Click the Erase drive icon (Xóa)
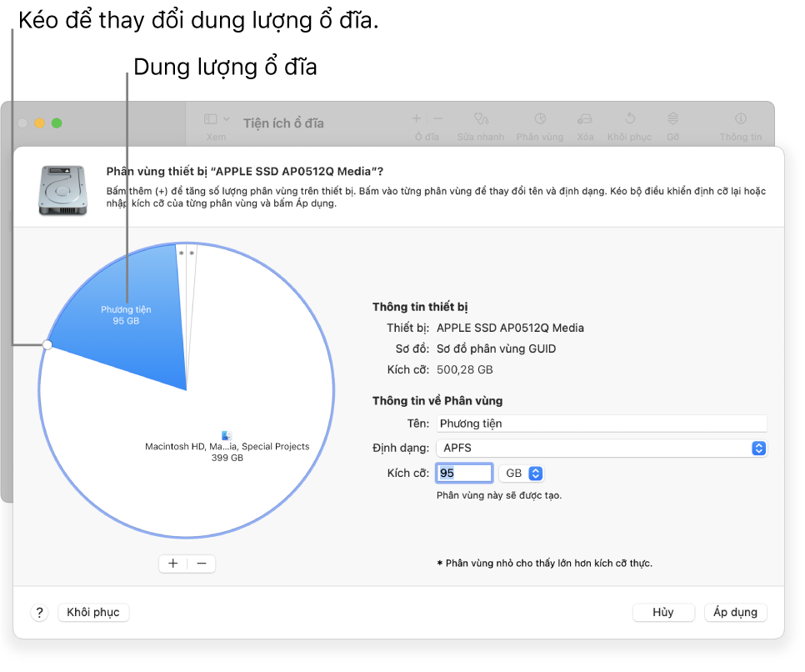The width and height of the screenshot is (805, 672). pyautogui.click(x=585, y=119)
